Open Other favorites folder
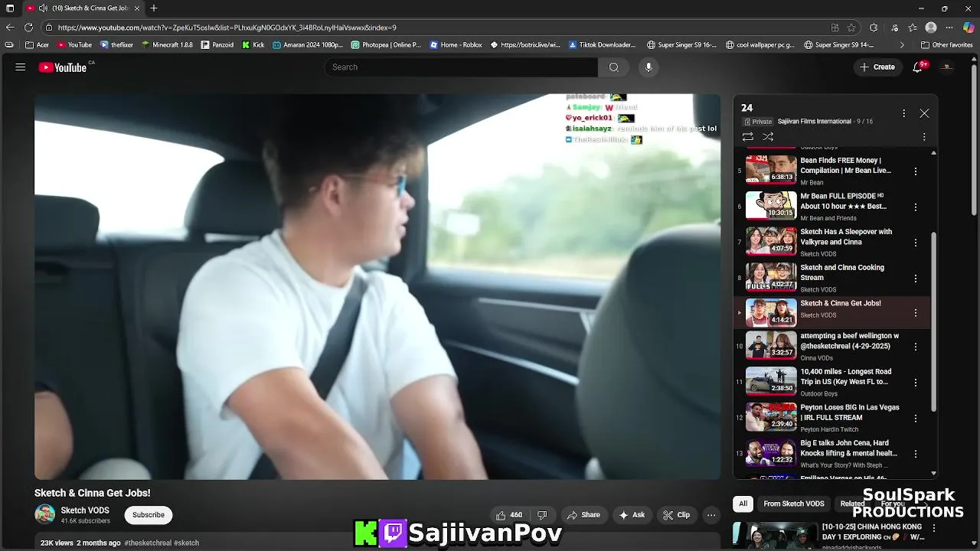This screenshot has width=980, height=551. pyautogui.click(x=946, y=45)
